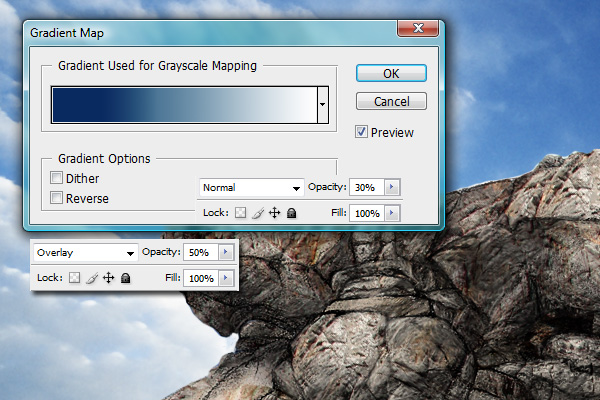The height and width of the screenshot is (400, 600).
Task: Open Fill slider arrow in Overlay panel
Action: [226, 278]
